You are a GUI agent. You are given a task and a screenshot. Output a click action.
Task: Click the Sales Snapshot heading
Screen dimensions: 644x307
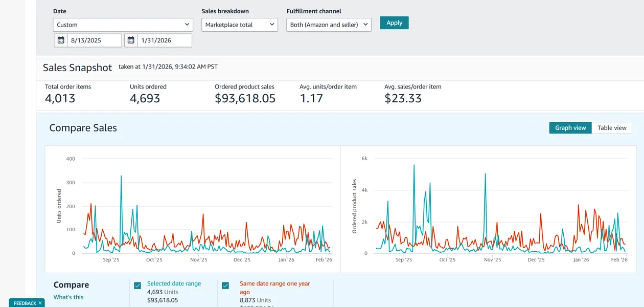coord(77,68)
